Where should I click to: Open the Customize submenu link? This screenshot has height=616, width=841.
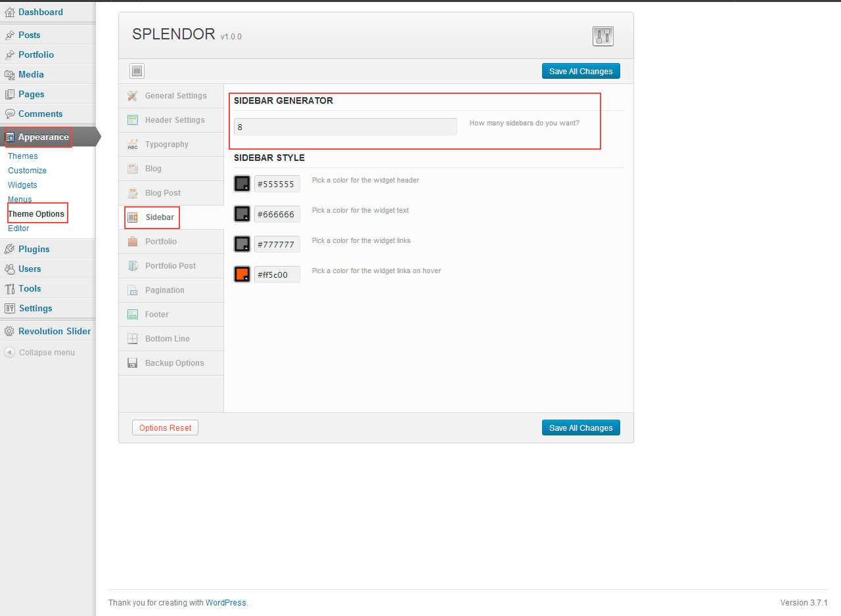pyautogui.click(x=27, y=171)
